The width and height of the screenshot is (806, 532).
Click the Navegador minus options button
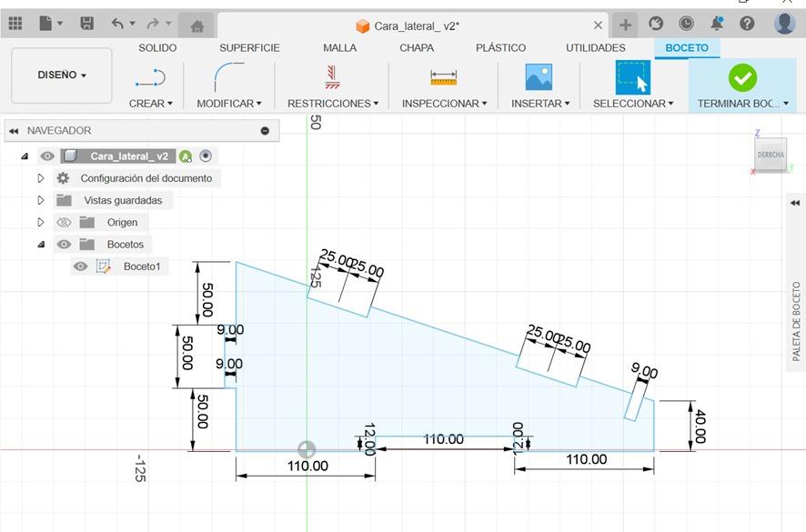pyautogui.click(x=265, y=131)
